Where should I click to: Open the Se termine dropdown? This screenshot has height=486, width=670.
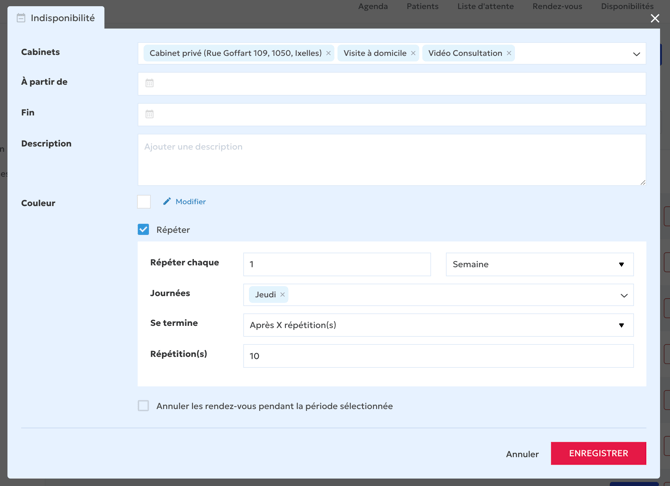[438, 325]
